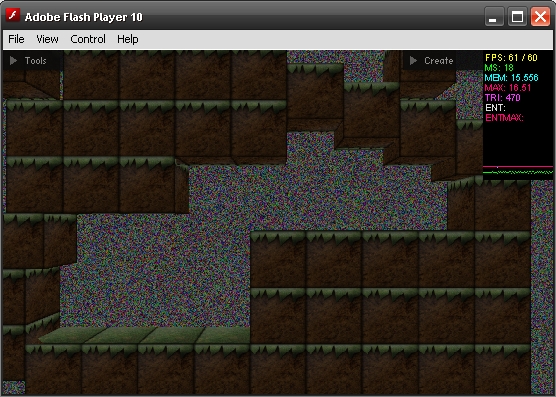Click the MS: 18 readout
This screenshot has width=556, height=397.
[x=499, y=67]
